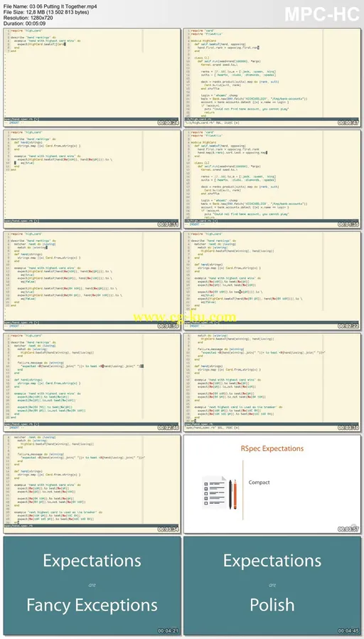The height and width of the screenshot is (639, 364).
Task: Select the code frame stamped 00:01:11
Action: coord(92,179)
